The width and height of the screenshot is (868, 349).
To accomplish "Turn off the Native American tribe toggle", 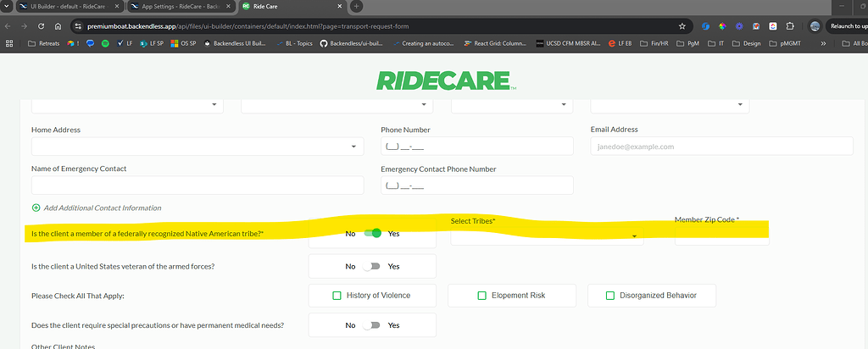I will click(x=371, y=233).
